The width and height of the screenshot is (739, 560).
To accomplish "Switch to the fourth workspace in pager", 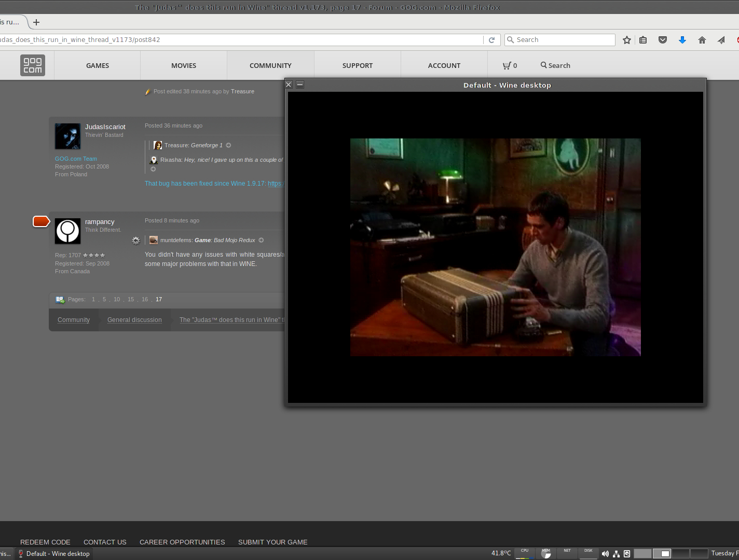I will pyautogui.click(x=699, y=554).
